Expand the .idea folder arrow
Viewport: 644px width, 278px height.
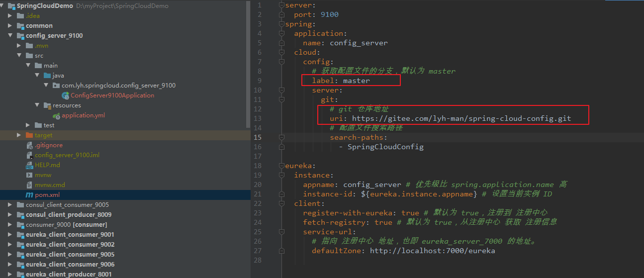pyautogui.click(x=10, y=16)
